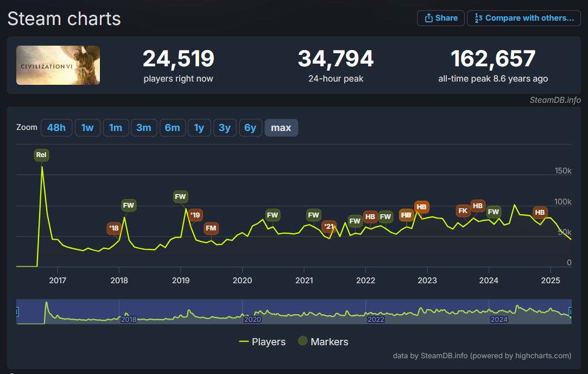This screenshot has width=588, height=374.
Task: Toggle the Players series in legend
Action: pos(262,342)
